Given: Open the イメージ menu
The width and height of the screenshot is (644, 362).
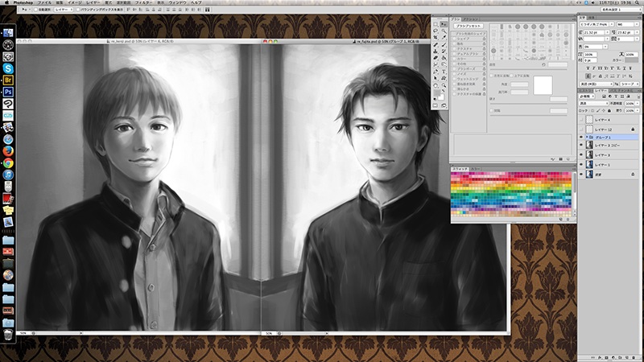Looking at the screenshot, I should click(74, 3).
